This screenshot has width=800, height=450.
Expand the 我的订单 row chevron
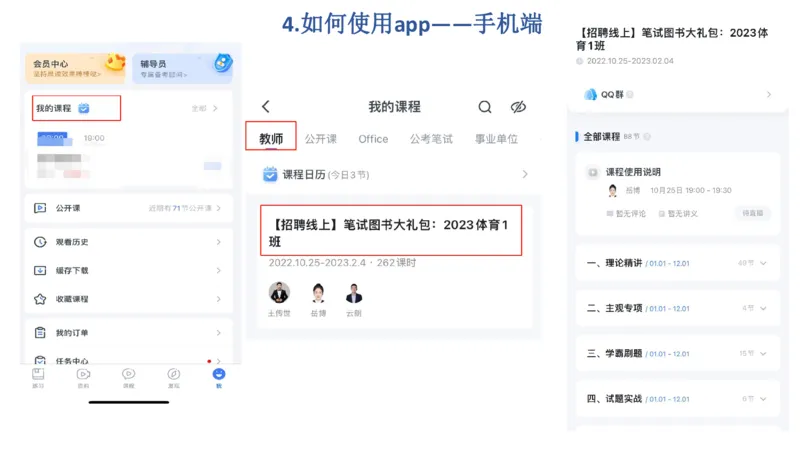pos(218,333)
